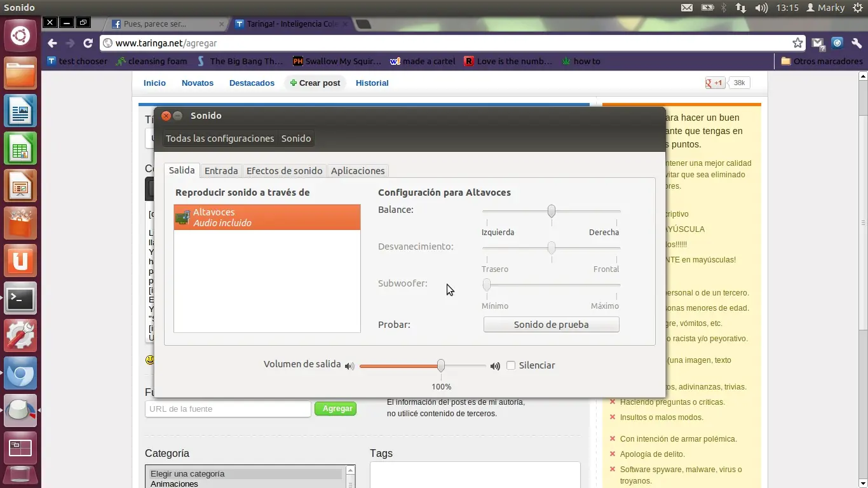This screenshot has width=868, height=488.
Task: Open the battery indicator in top panel
Action: [x=707, y=8]
